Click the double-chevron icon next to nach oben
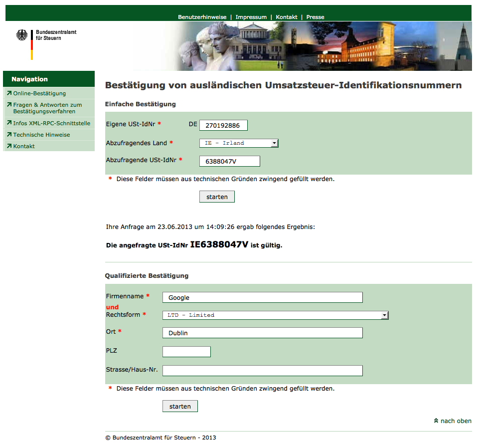This screenshot has height=448, width=477. [x=436, y=421]
